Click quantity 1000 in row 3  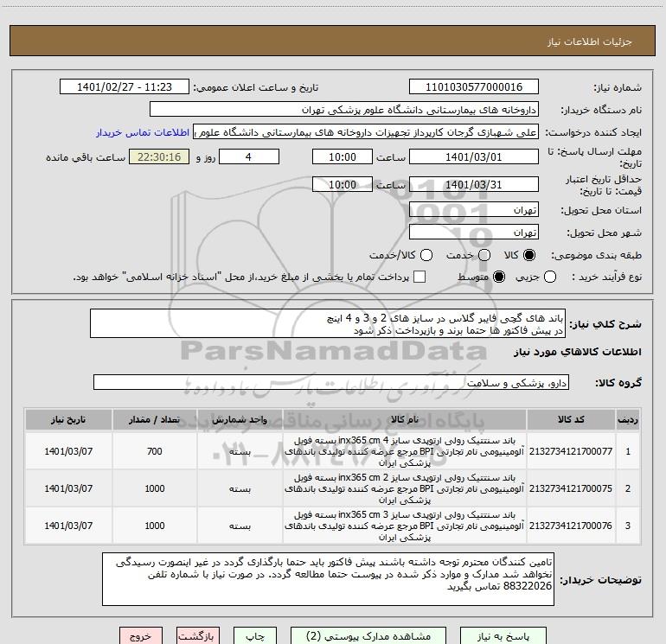(155, 525)
